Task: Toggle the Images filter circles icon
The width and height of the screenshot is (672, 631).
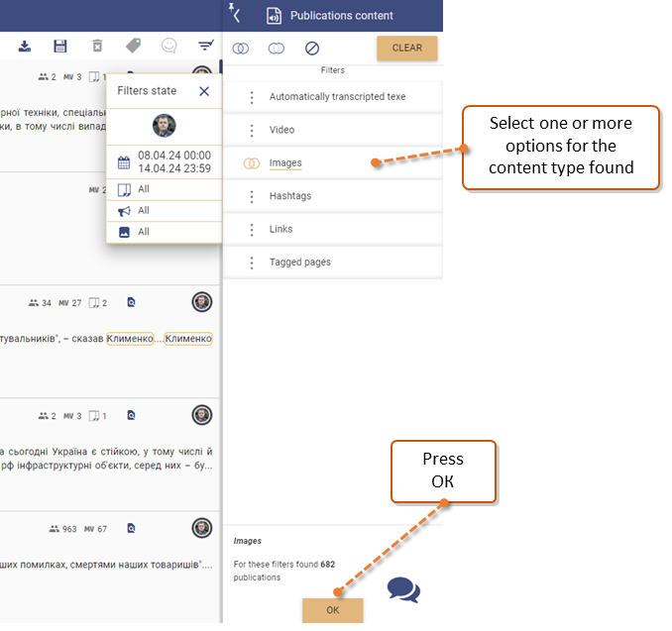Action: pos(252,163)
